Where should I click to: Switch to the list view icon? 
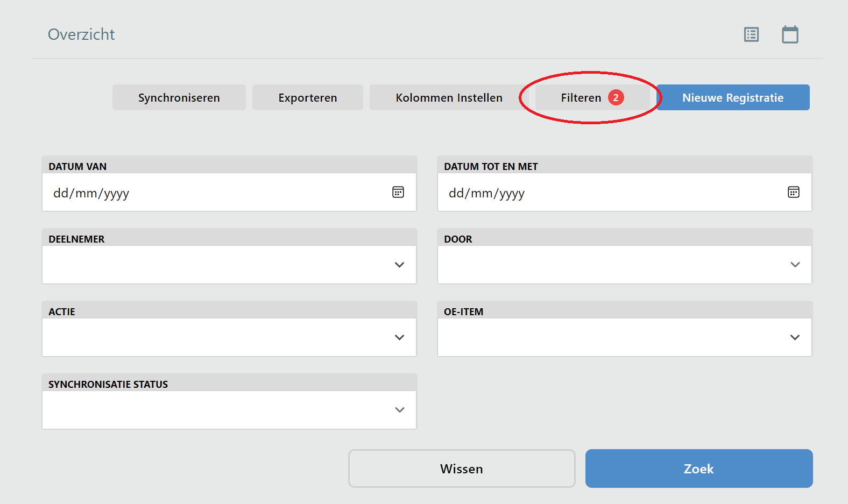751,34
